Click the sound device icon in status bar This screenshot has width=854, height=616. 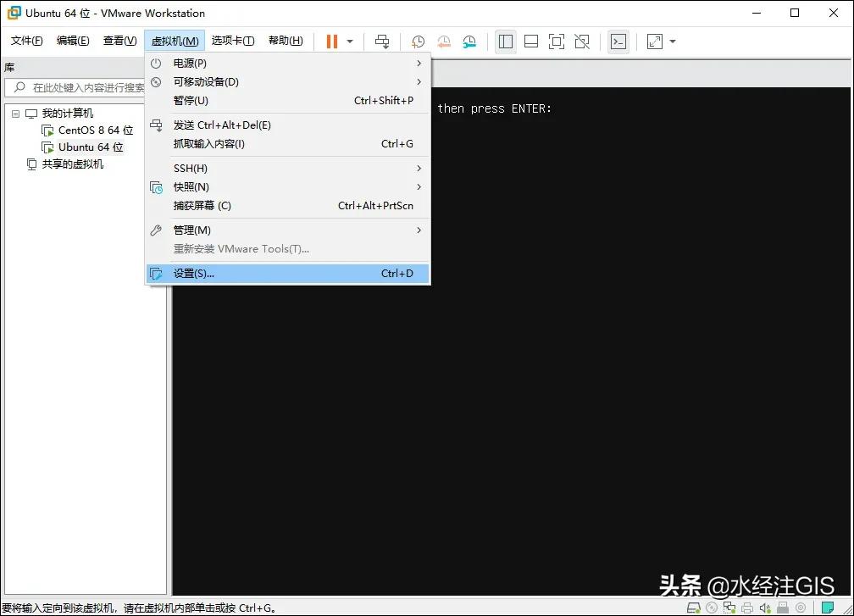[x=763, y=608]
